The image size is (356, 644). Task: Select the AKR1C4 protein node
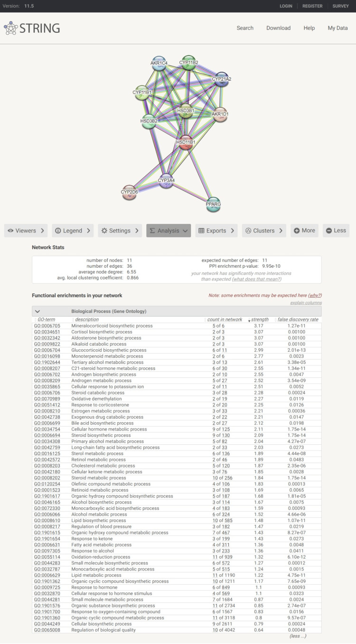(159, 64)
